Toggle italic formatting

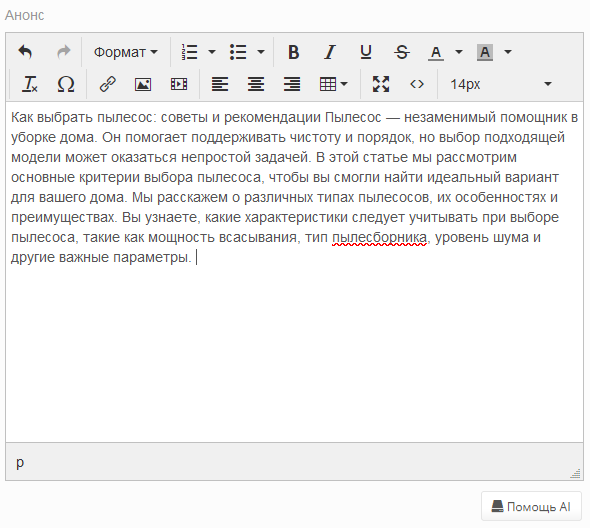pos(330,52)
